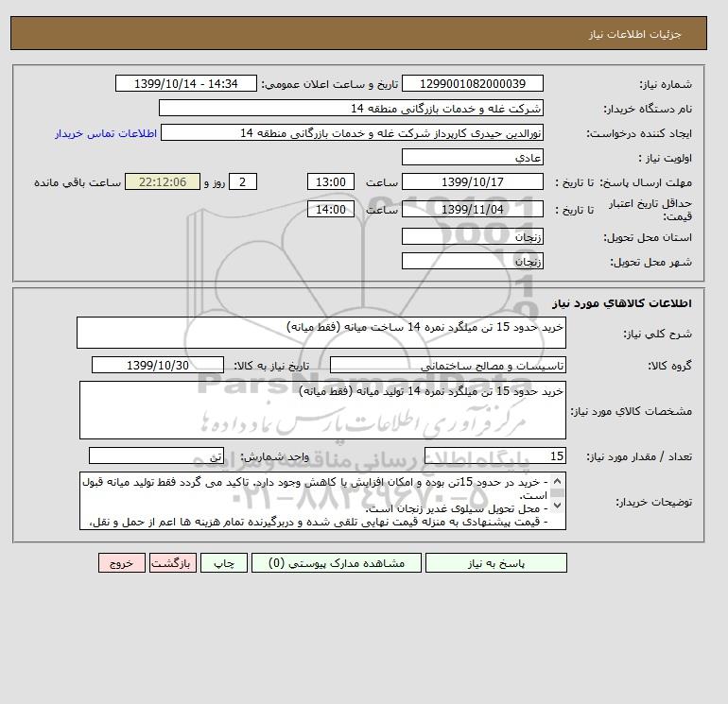The image size is (728, 704).
Task: Click the 'تاریخ و ساعت اعلان عمومی:' label
Action: click(x=330, y=84)
